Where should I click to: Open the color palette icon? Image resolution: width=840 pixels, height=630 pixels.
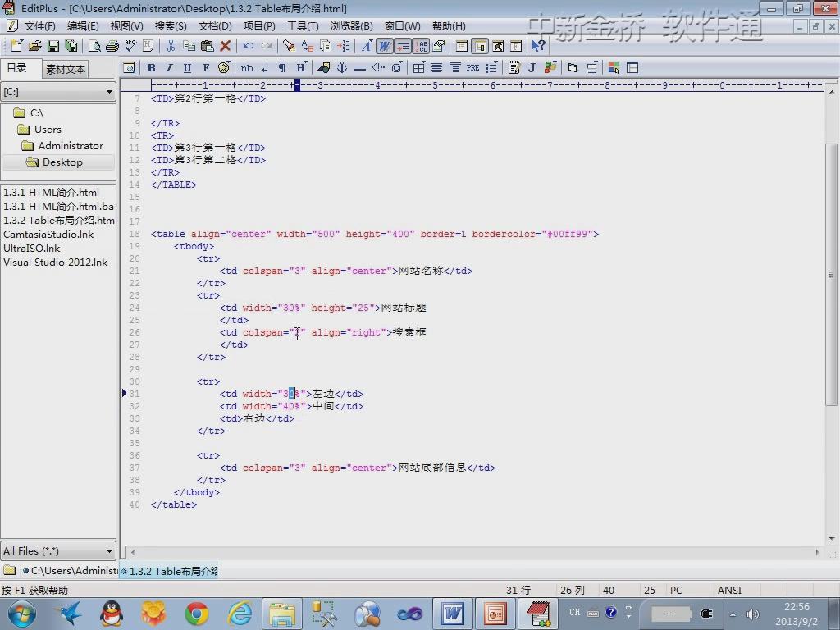[224, 68]
